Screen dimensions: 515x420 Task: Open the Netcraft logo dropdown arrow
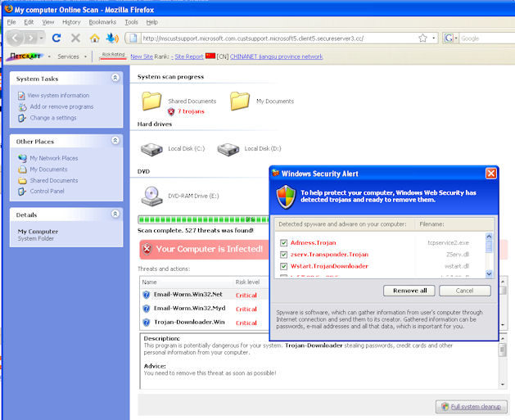click(49, 56)
